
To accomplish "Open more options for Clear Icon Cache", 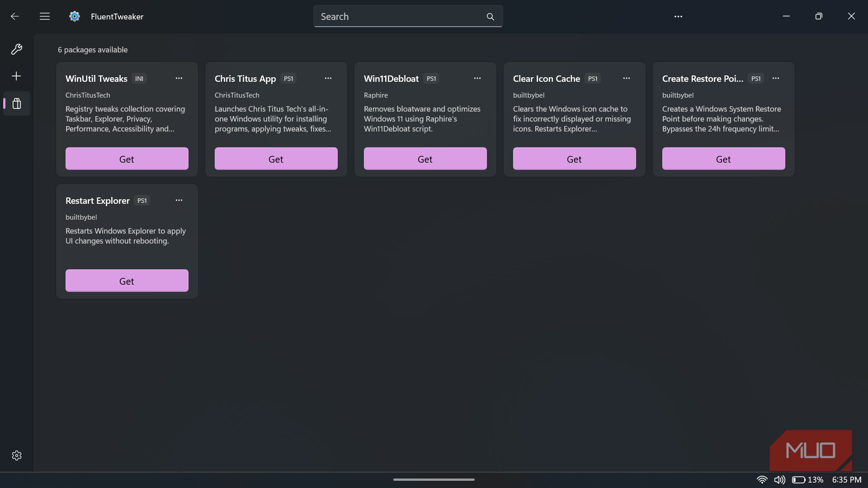I will point(627,78).
